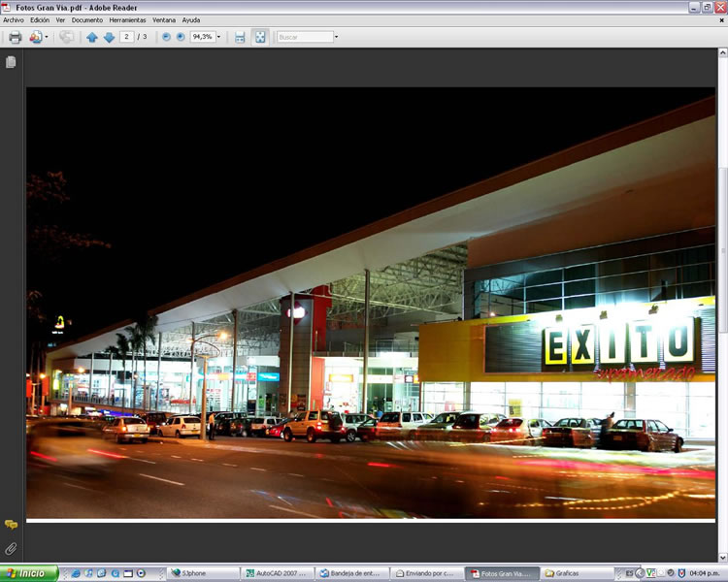Close the document with menu bar X

[x=721, y=20]
